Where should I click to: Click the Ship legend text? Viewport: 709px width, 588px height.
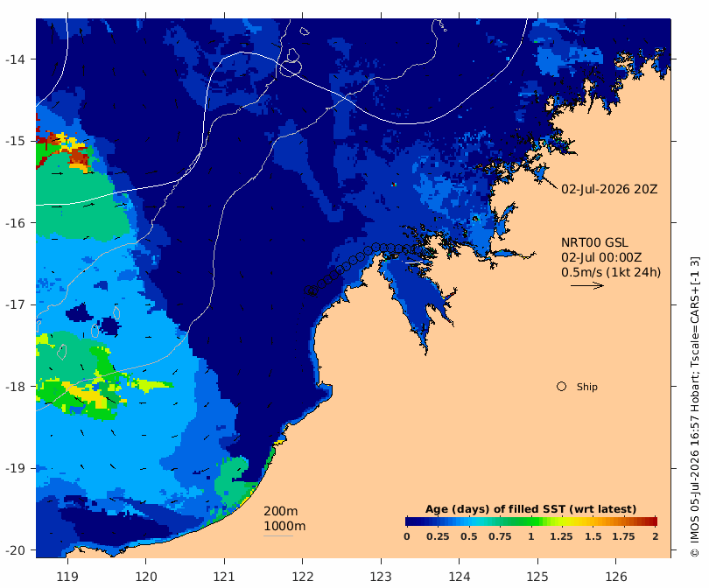coord(587,387)
